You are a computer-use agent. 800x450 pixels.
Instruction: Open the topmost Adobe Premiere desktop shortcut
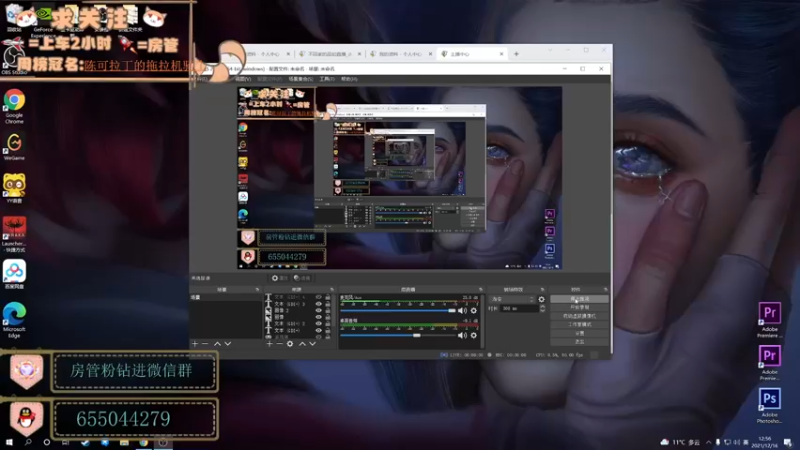point(769,320)
